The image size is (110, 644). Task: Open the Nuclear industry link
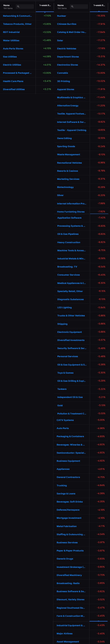tap(62, 16)
